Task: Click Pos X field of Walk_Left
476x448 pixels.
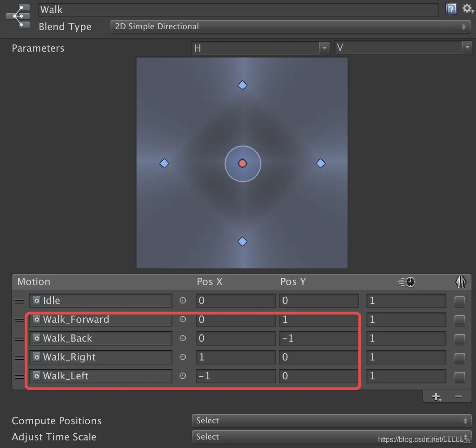Action: pyautogui.click(x=235, y=376)
